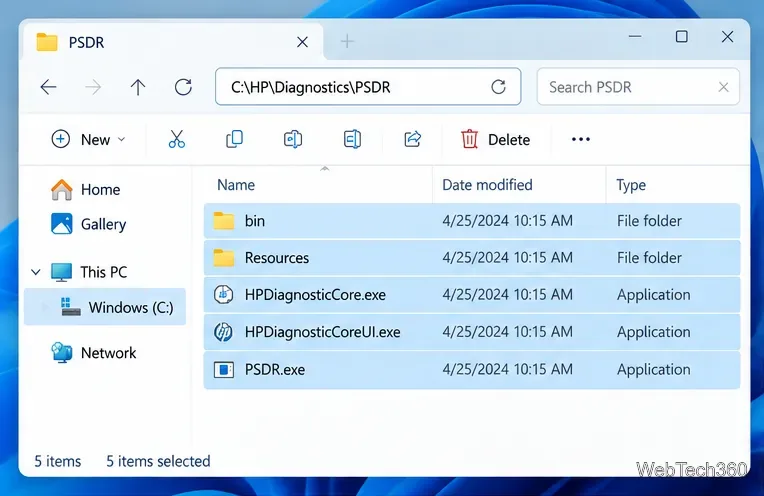Switch to the PSDR tab
This screenshot has width=764, height=496.
(x=171, y=42)
